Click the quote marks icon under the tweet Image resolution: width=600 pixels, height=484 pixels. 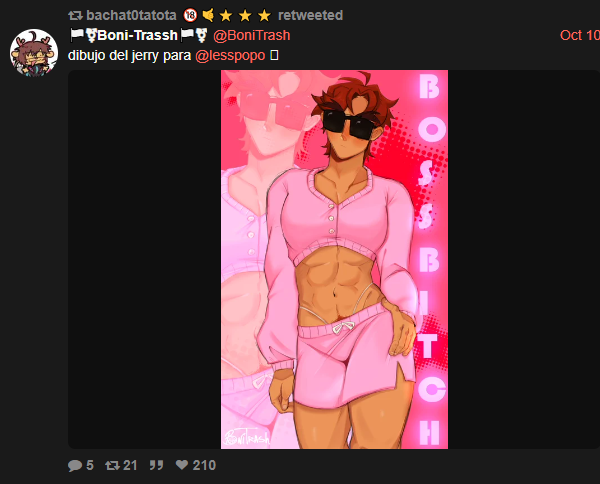tap(156, 465)
